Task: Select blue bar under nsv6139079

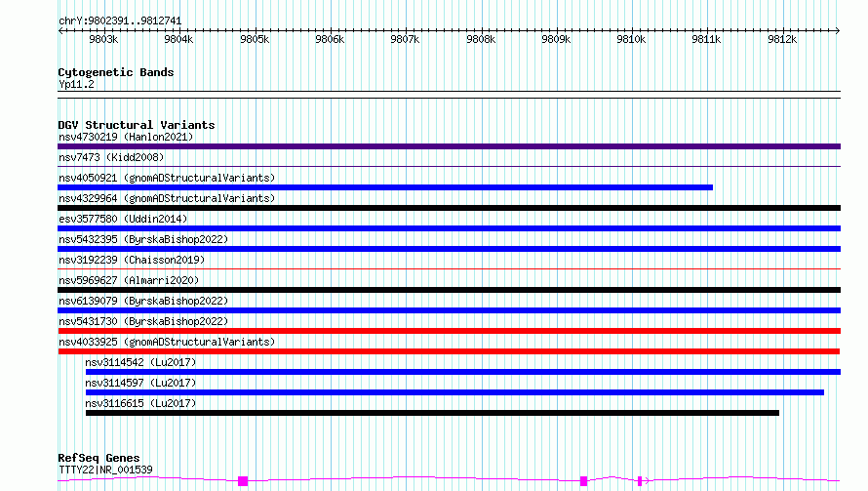Action: [x=449, y=310]
